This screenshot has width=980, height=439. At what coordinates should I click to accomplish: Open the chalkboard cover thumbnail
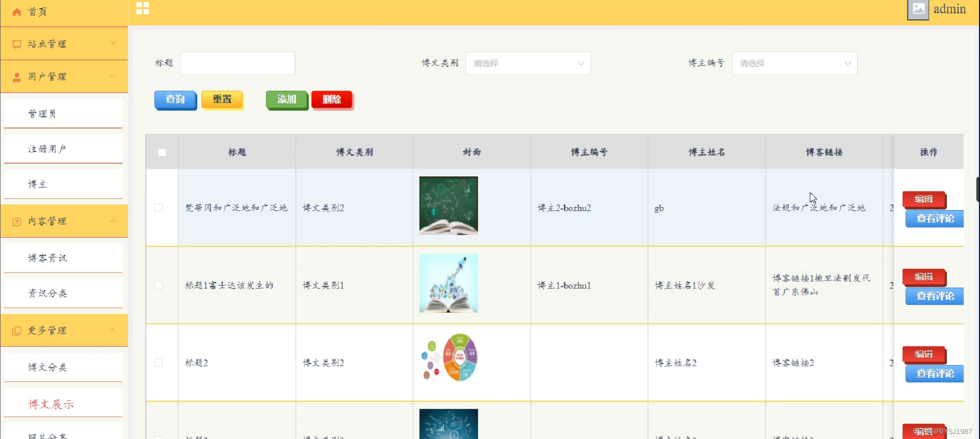pyautogui.click(x=448, y=205)
